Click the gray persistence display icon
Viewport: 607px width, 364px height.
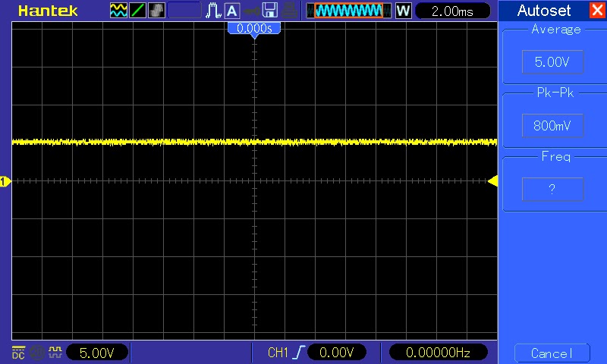[157, 11]
